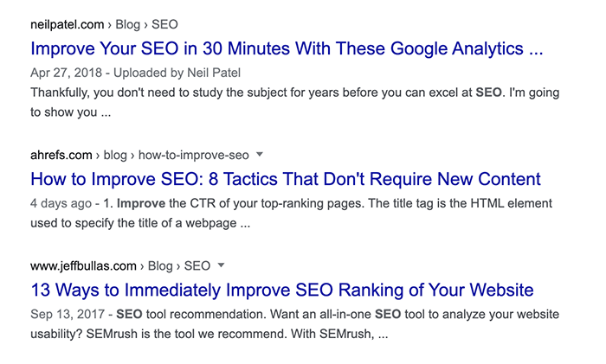Click the neilpatel.com domain text

(66, 24)
